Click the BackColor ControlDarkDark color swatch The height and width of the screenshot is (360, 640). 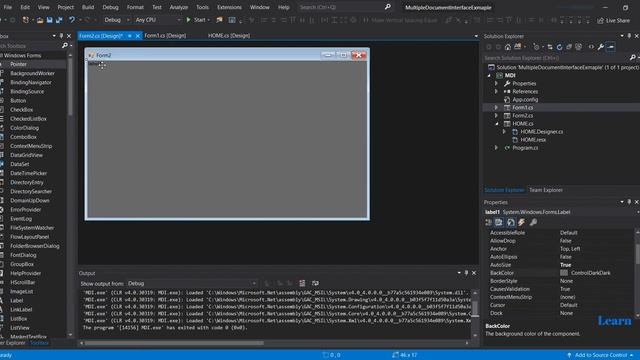[564, 273]
